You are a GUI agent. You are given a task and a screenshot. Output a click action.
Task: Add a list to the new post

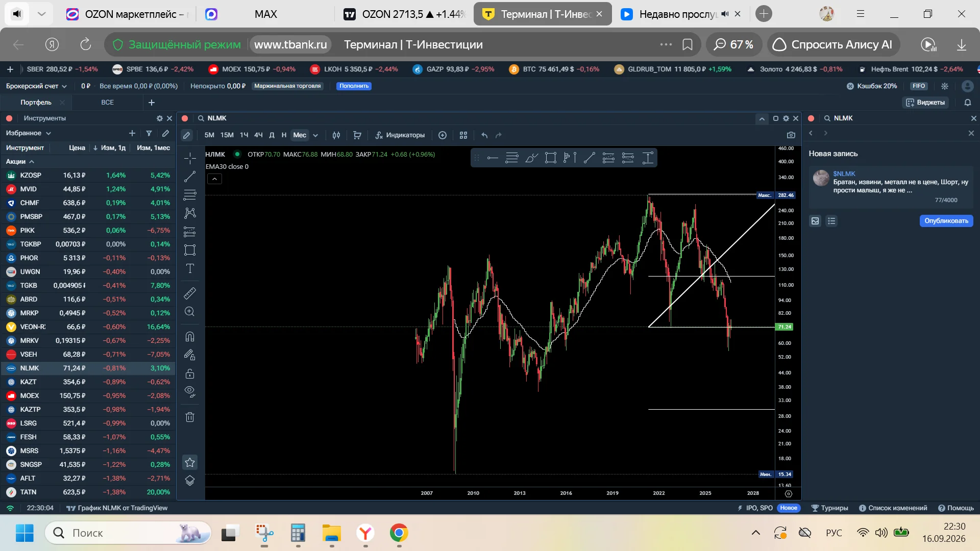(x=831, y=221)
